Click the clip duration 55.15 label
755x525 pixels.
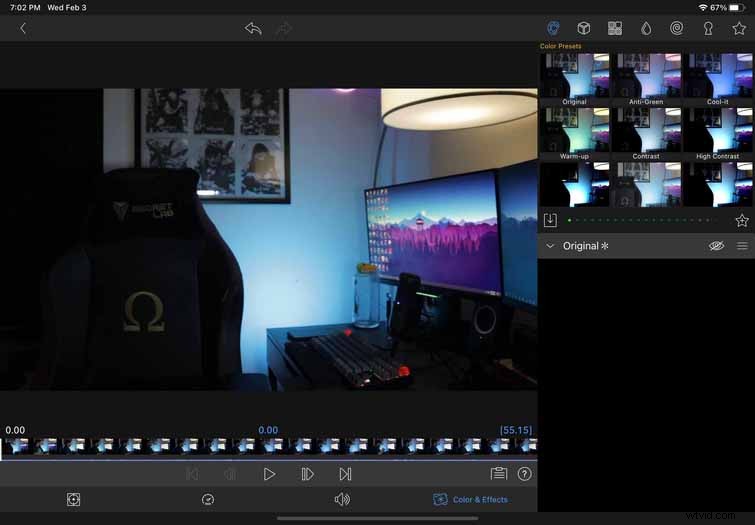516,430
